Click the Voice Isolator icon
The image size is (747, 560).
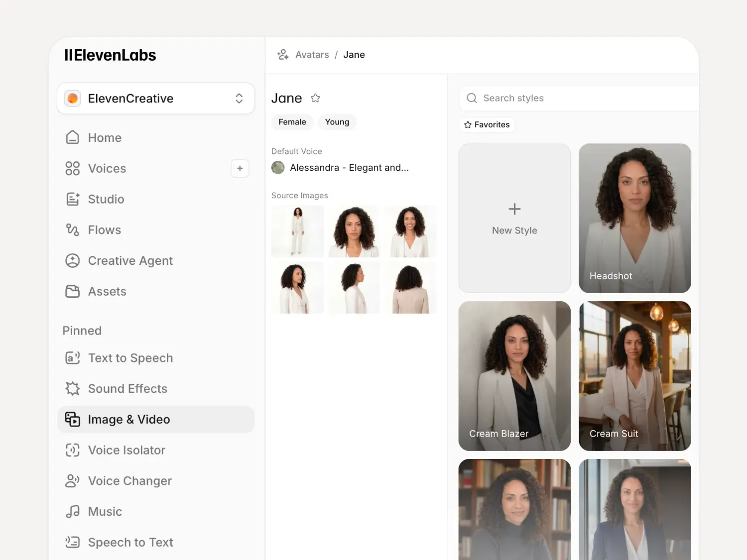pos(73,450)
